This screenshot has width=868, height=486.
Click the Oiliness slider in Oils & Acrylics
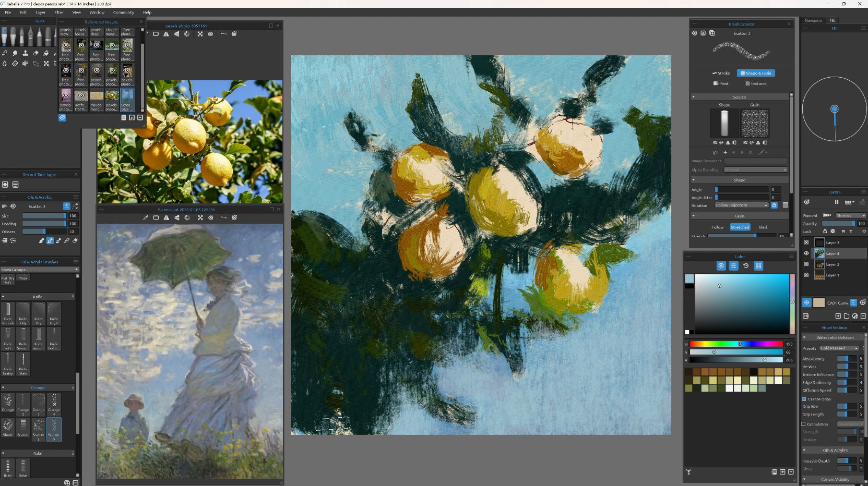pos(44,232)
